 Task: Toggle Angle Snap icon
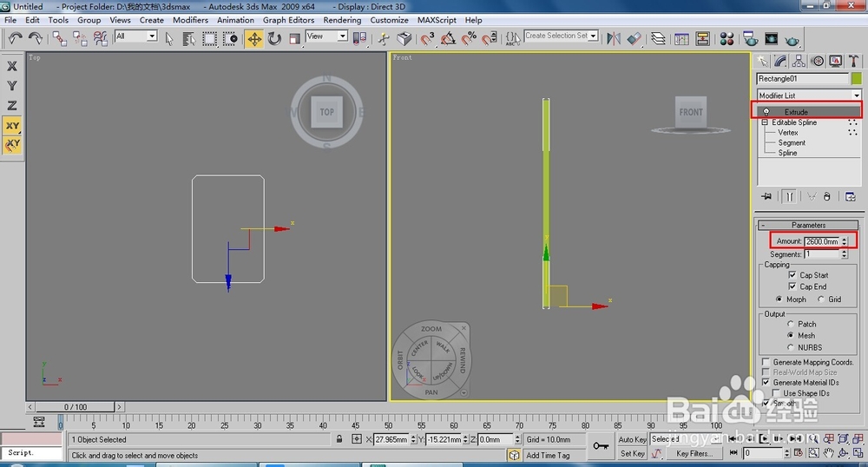(448, 39)
